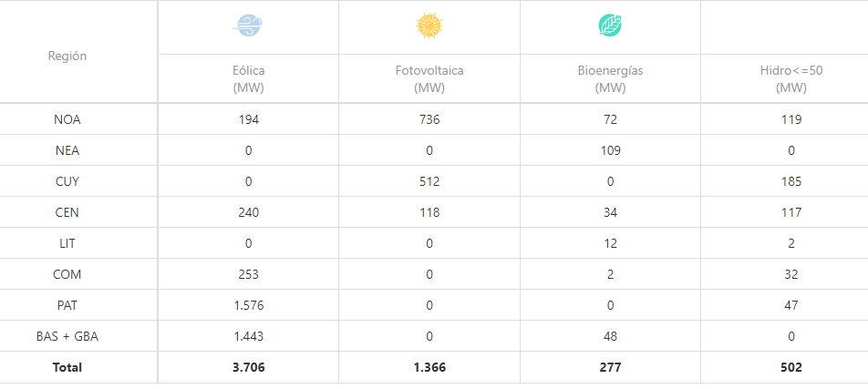Click the Eólica (MW) column header

247,79
